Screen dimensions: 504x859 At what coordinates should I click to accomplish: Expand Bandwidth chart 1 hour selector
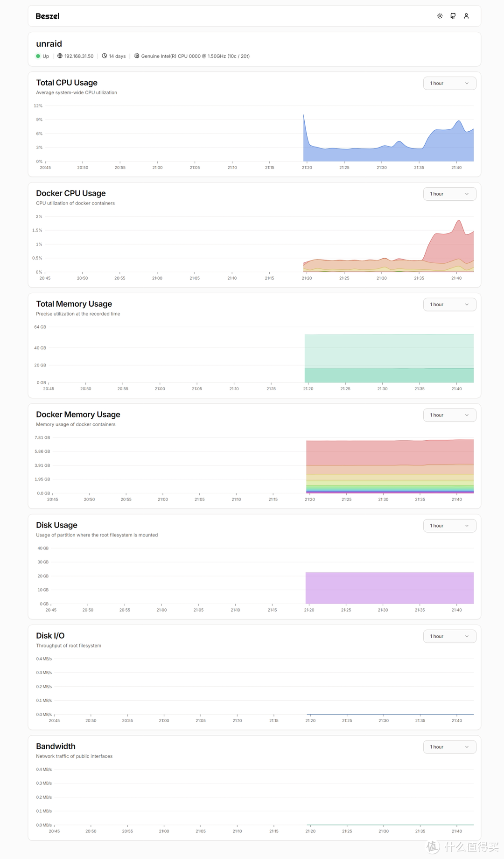[x=449, y=747]
